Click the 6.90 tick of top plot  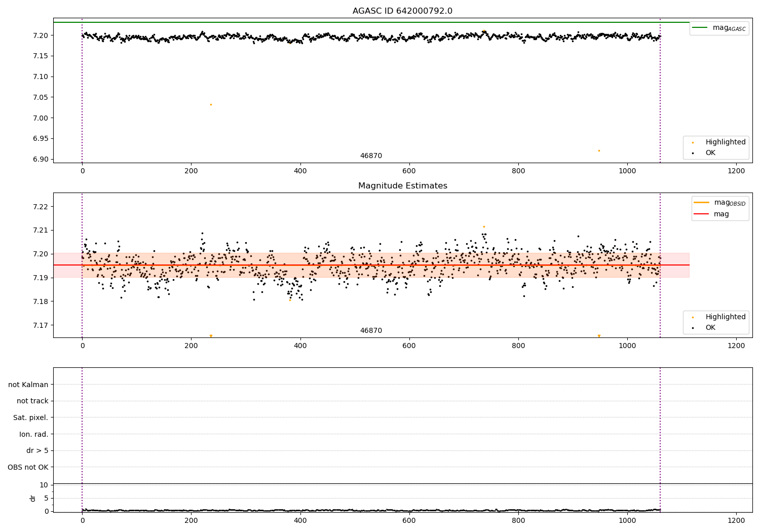pos(41,160)
